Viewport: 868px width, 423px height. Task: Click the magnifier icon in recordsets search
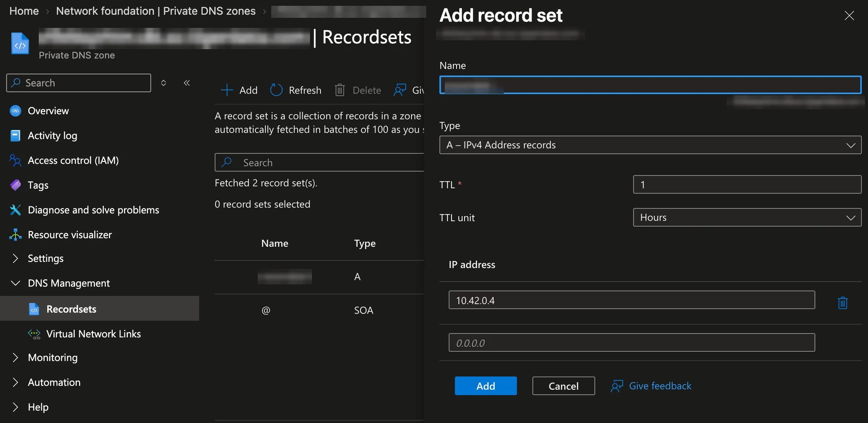pyautogui.click(x=227, y=162)
